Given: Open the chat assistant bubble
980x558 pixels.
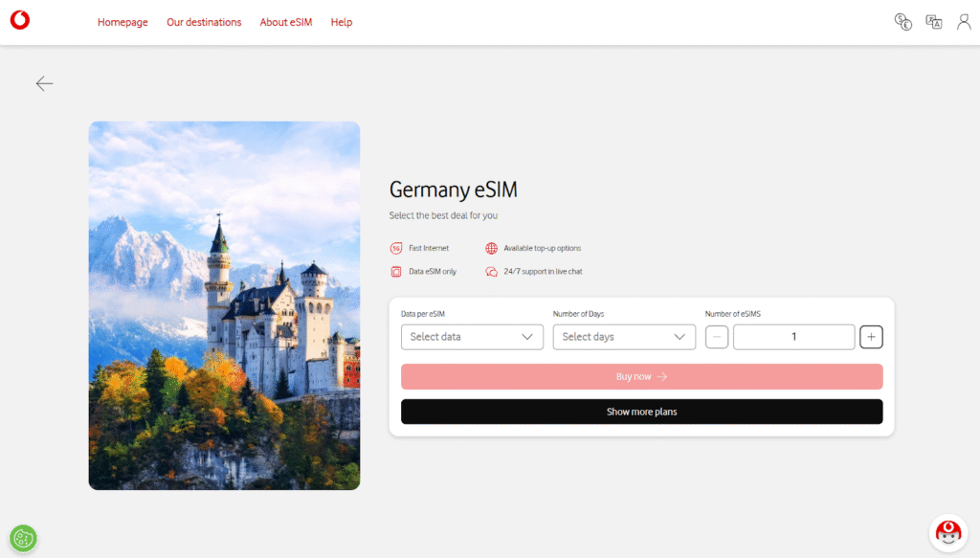Looking at the screenshot, I should click(947, 533).
